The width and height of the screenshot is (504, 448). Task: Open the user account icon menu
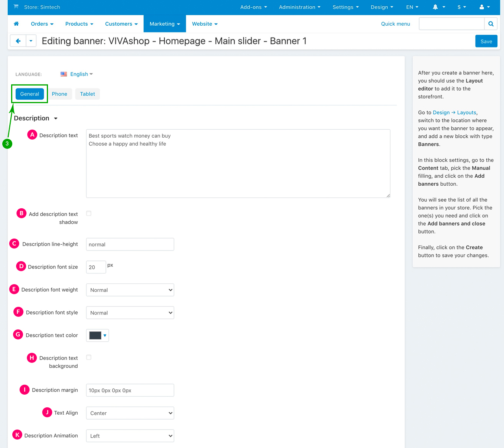(x=484, y=7)
